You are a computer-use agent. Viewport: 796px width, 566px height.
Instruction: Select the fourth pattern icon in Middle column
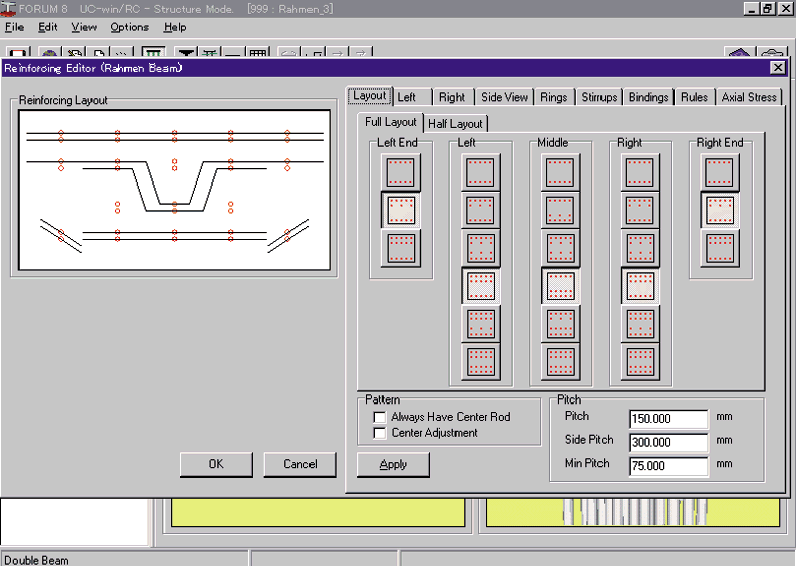click(561, 286)
